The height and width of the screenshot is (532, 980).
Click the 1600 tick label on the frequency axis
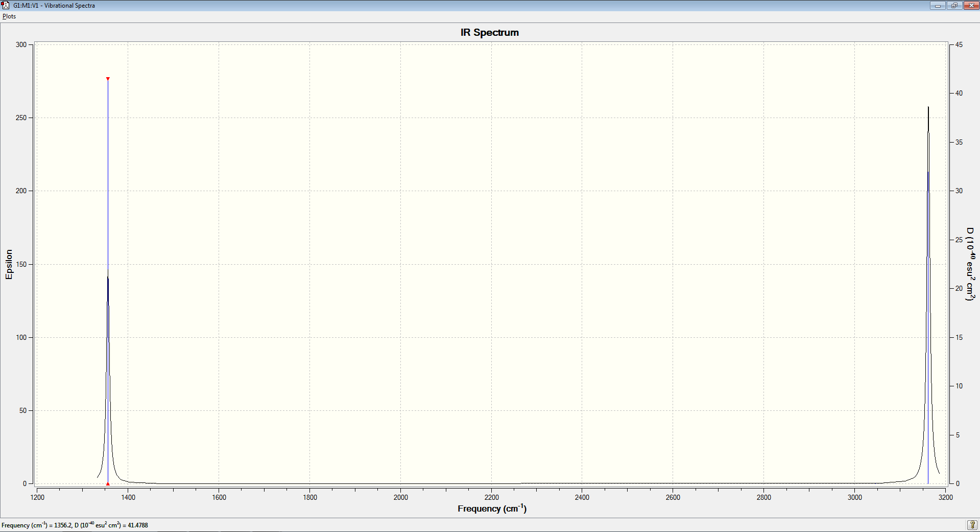pos(219,497)
